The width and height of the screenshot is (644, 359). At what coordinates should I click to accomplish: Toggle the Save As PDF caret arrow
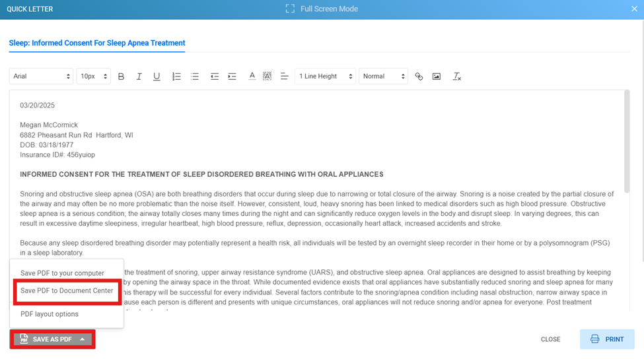(83, 339)
